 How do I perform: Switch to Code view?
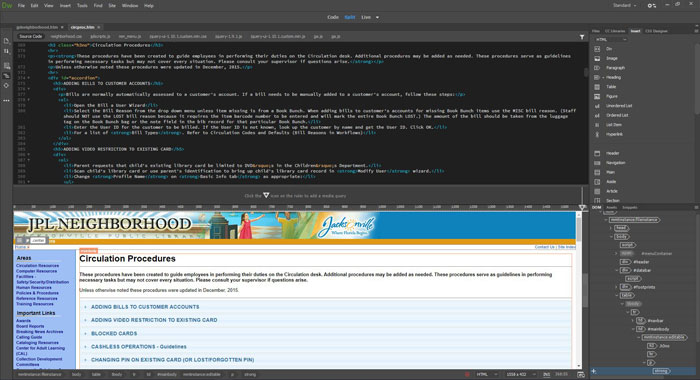pos(333,17)
